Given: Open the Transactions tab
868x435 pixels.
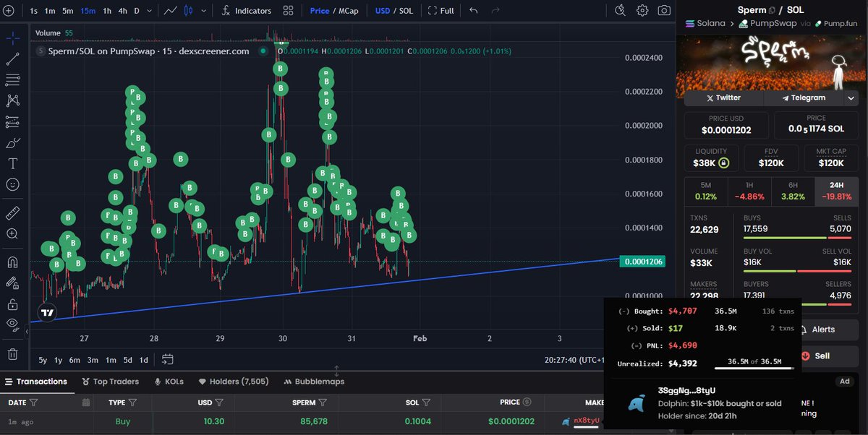Looking at the screenshot, I should click(35, 382).
